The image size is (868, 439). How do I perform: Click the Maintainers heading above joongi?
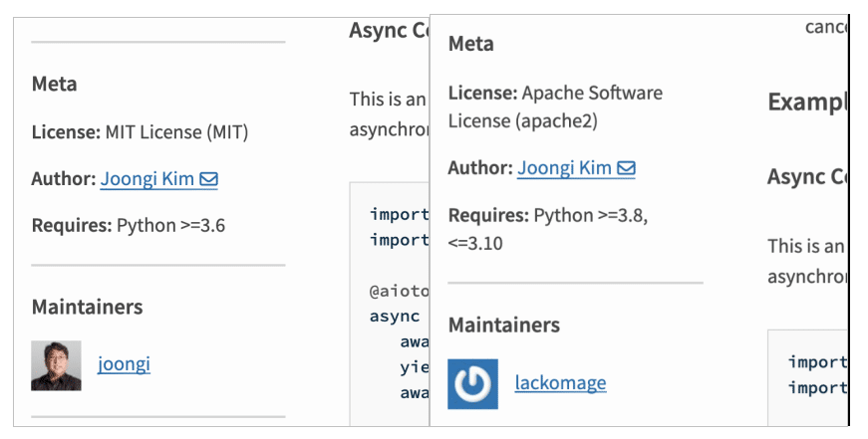click(87, 307)
